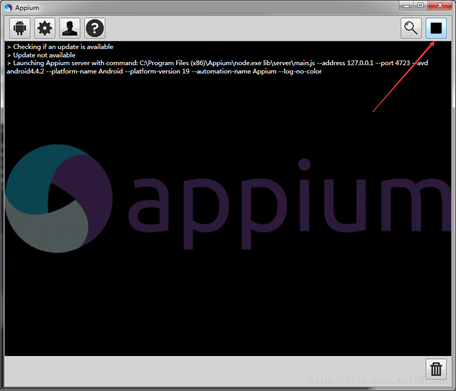Open Android settings via robot icon
The width and height of the screenshot is (456, 391).
click(20, 28)
